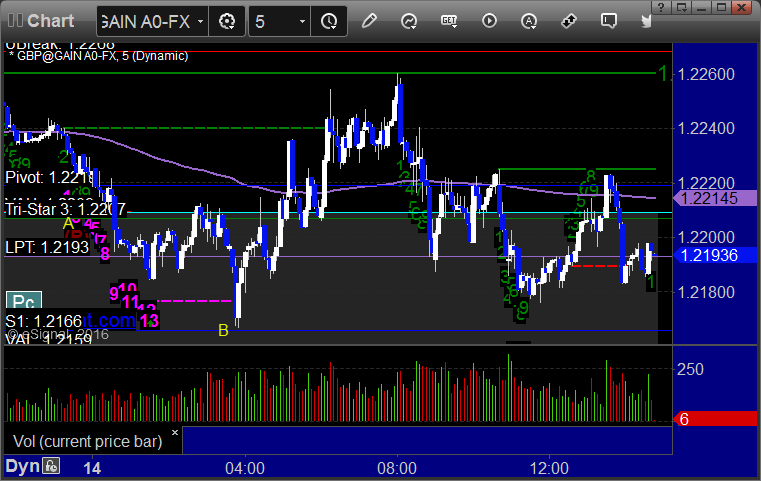Click the 1.21936 current price marker

[715, 255]
